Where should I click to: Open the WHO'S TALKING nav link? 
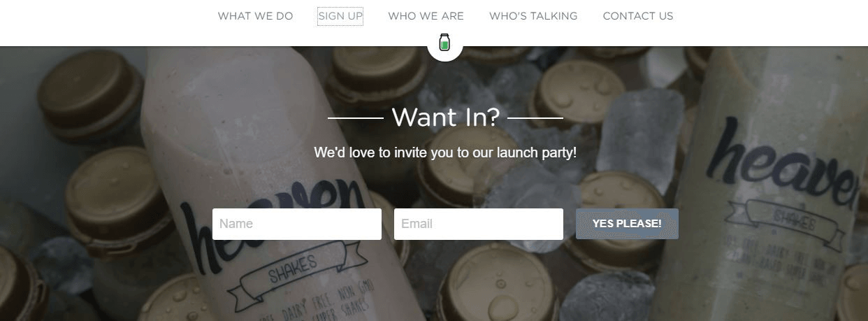(x=533, y=16)
